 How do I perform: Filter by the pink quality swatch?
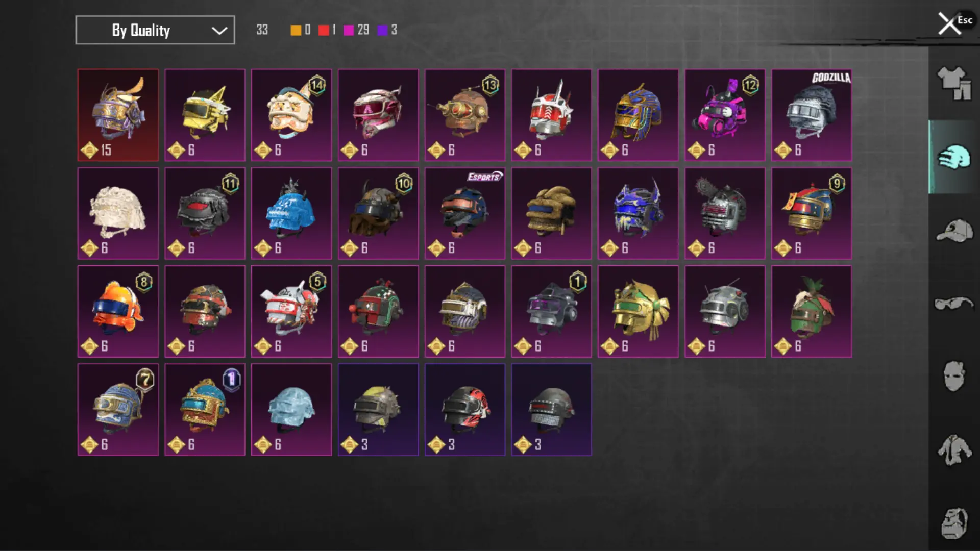(349, 30)
